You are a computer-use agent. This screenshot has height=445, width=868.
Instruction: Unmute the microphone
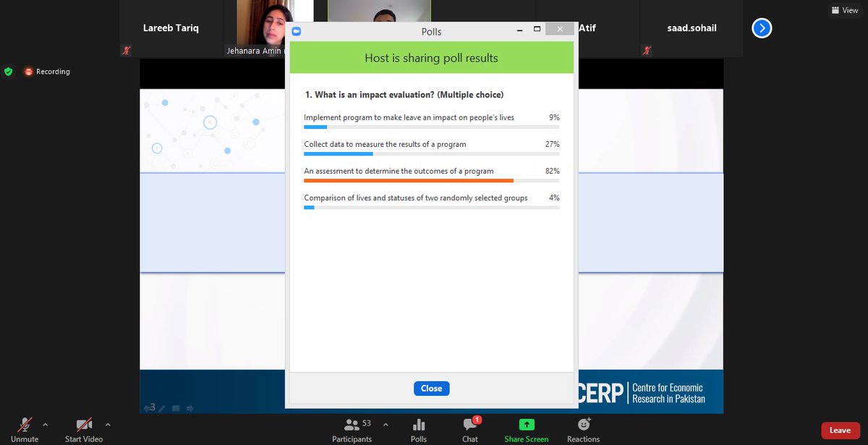click(x=25, y=429)
